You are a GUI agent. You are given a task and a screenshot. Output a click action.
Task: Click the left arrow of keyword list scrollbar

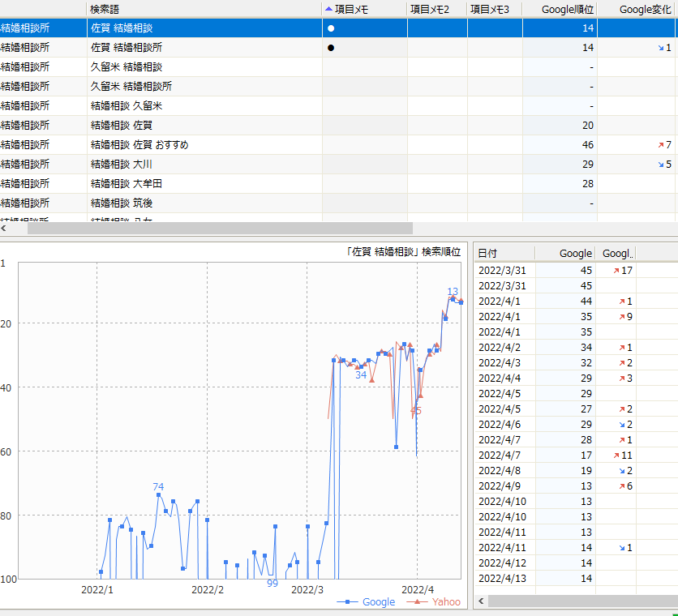click(x=4, y=229)
